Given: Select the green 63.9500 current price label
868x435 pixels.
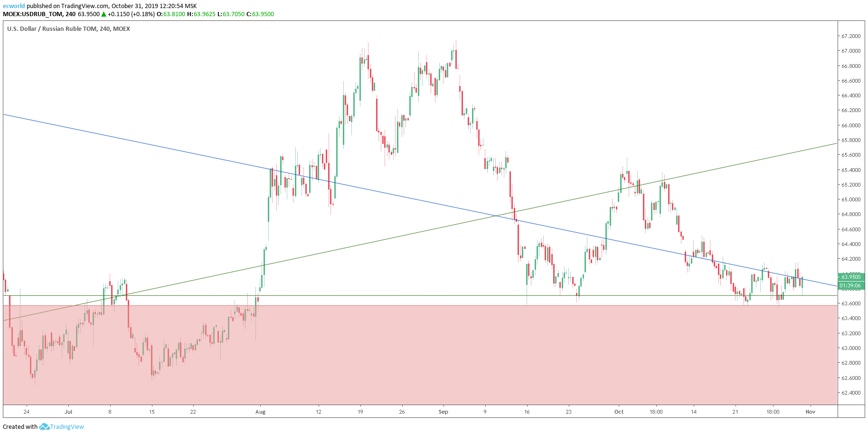Looking at the screenshot, I should 850,277.
